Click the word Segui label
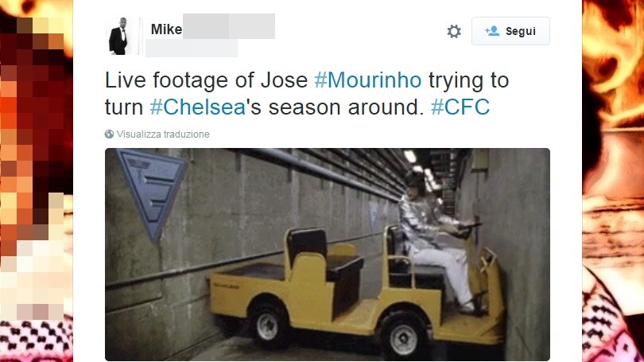The height and width of the screenshot is (362, 644). click(521, 31)
